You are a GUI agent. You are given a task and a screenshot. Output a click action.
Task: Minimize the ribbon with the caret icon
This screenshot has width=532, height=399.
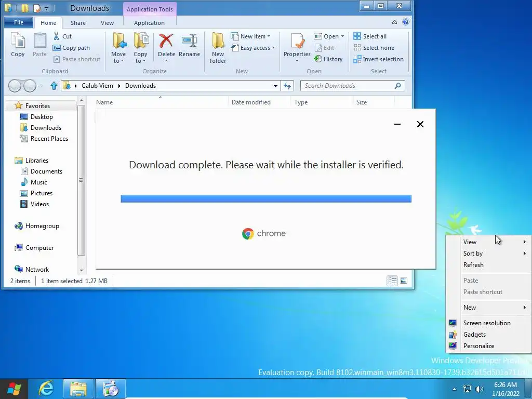coord(395,22)
